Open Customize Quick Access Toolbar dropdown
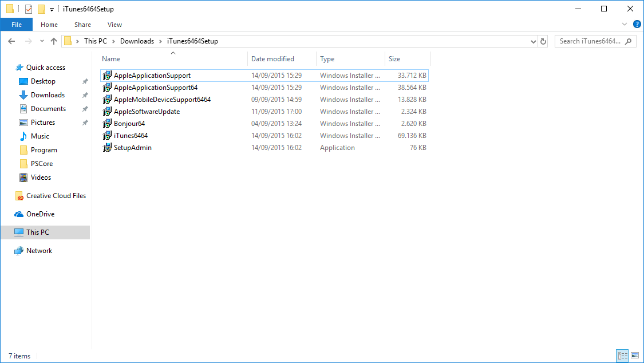Screen dimensions: 644x363 click(x=52, y=9)
